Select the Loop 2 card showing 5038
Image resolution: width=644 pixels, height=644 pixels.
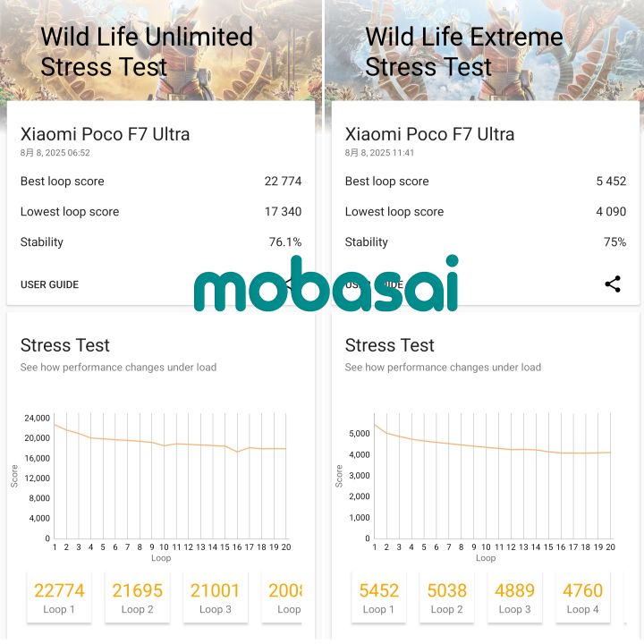pyautogui.click(x=446, y=597)
